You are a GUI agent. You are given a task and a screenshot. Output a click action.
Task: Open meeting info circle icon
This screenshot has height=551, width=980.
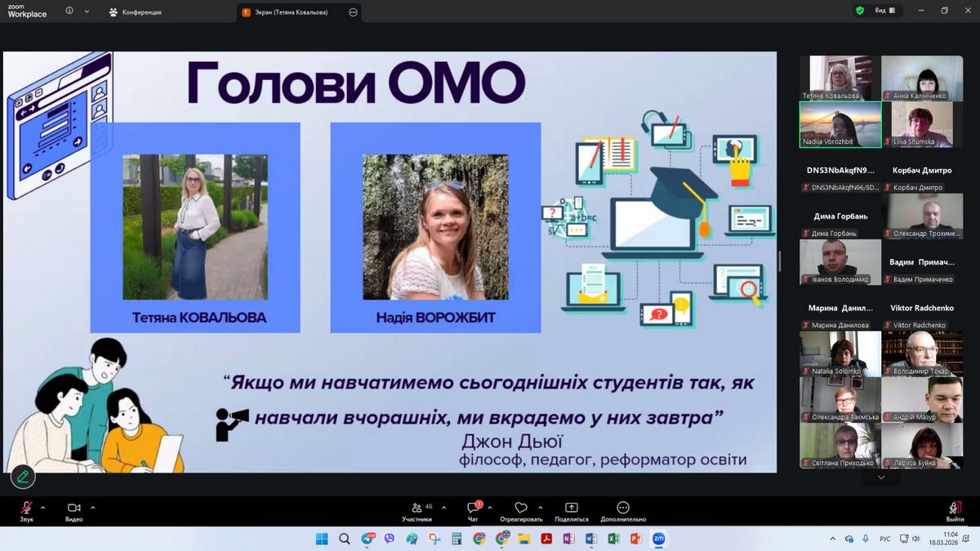pyautogui.click(x=69, y=11)
